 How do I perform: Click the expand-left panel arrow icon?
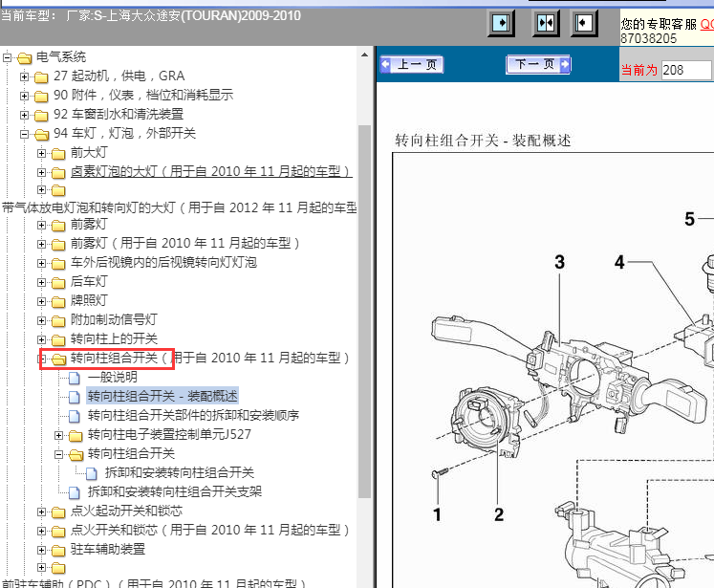(585, 24)
